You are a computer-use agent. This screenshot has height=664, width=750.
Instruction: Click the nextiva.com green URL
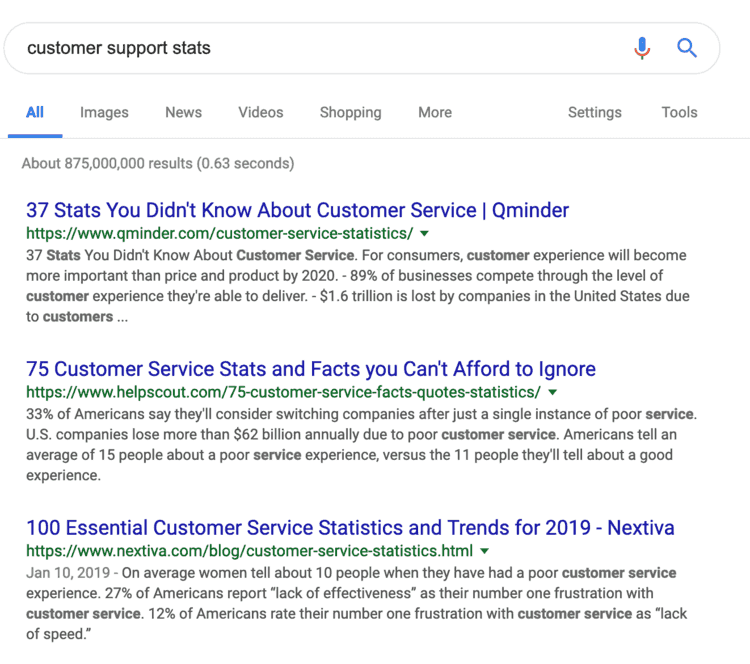249,551
